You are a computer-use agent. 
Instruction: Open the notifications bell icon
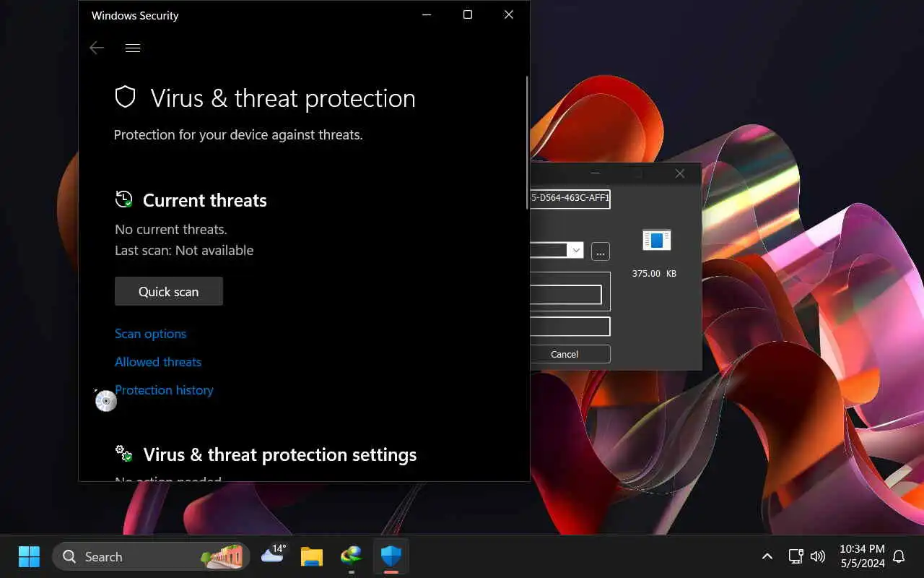click(x=899, y=556)
